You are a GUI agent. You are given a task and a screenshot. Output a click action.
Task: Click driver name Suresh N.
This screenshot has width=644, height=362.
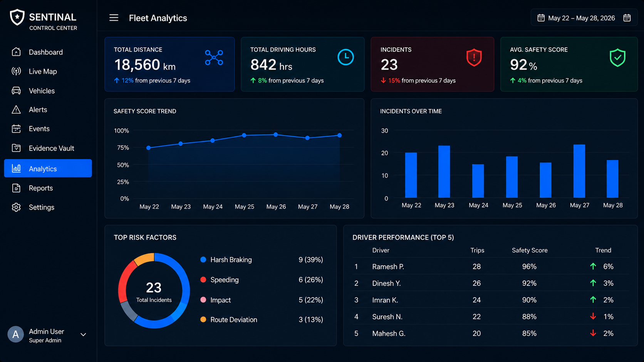[387, 317]
